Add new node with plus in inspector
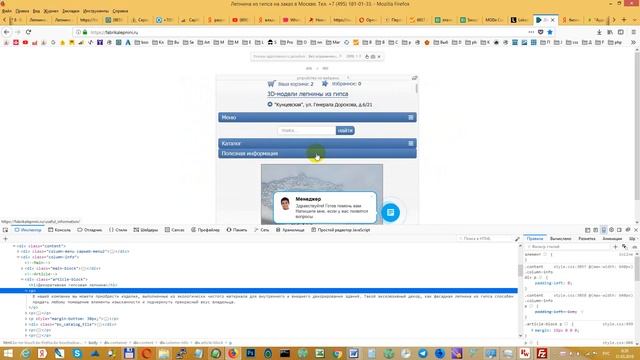Image resolution: width=640 pixels, height=360 pixels. click(x=5, y=239)
